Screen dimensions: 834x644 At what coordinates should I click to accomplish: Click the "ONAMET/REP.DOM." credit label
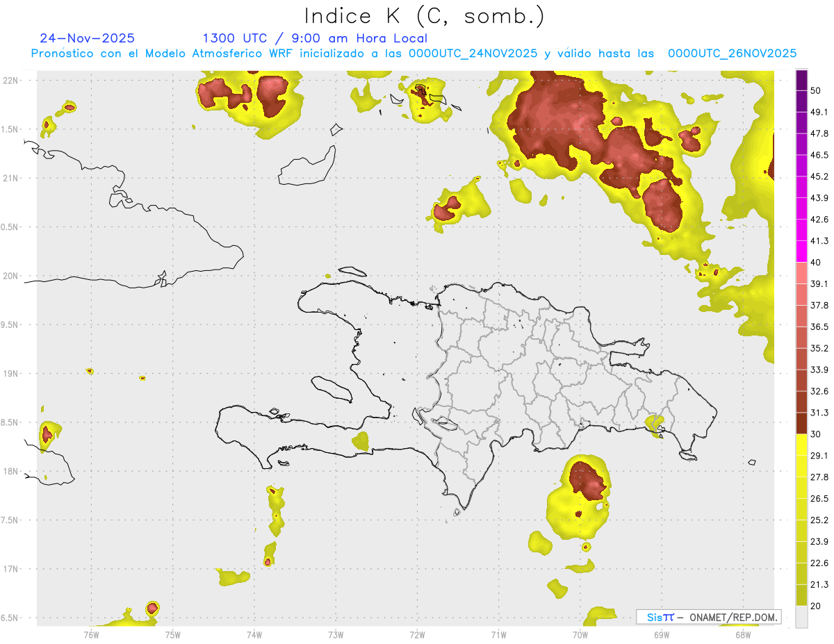(x=733, y=617)
